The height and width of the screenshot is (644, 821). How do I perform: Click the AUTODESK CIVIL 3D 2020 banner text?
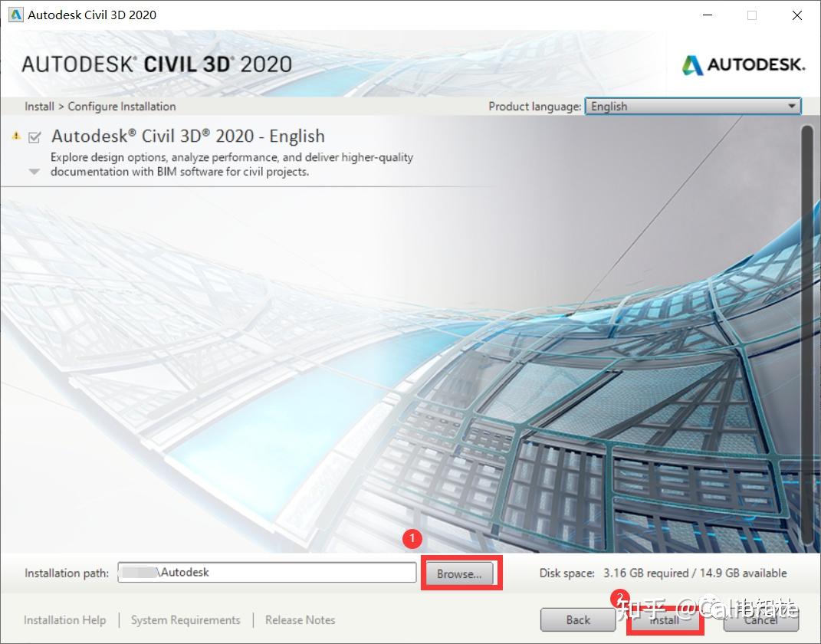(x=157, y=64)
